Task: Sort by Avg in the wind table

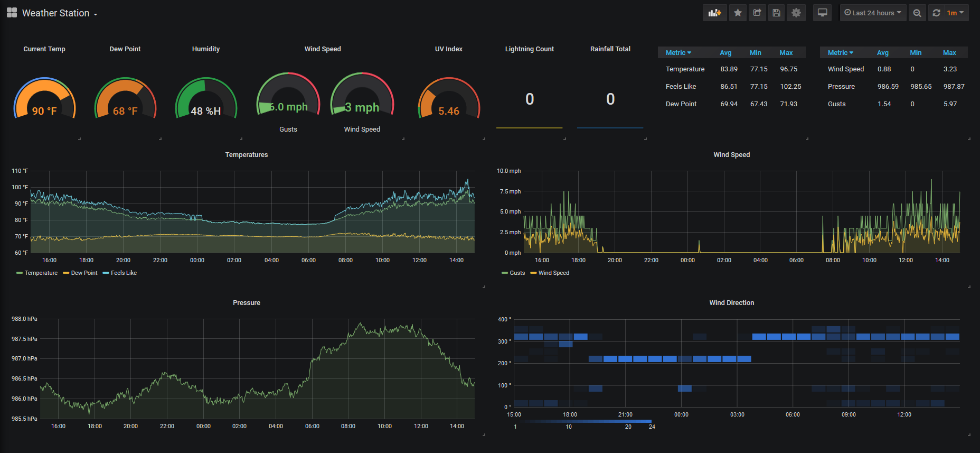Action: pyautogui.click(x=883, y=52)
